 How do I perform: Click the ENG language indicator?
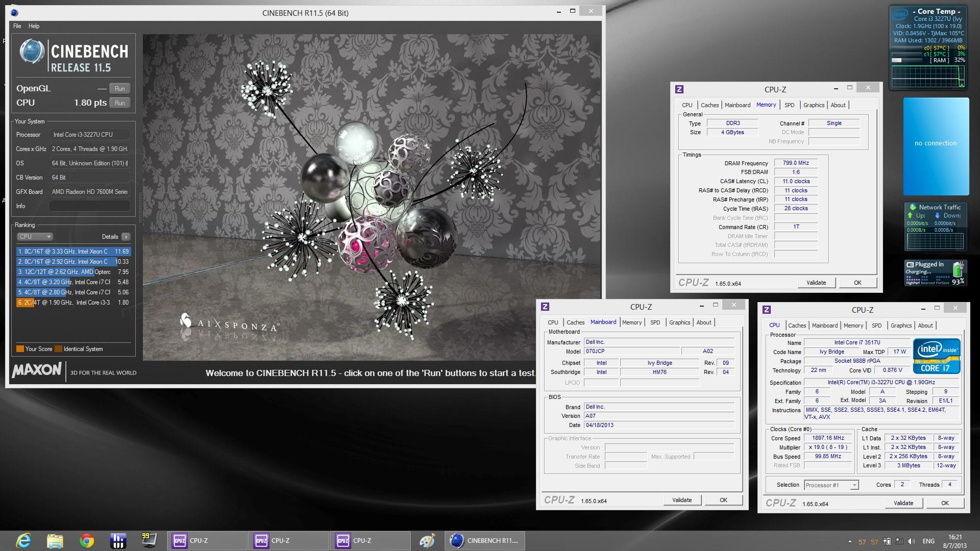click(928, 541)
